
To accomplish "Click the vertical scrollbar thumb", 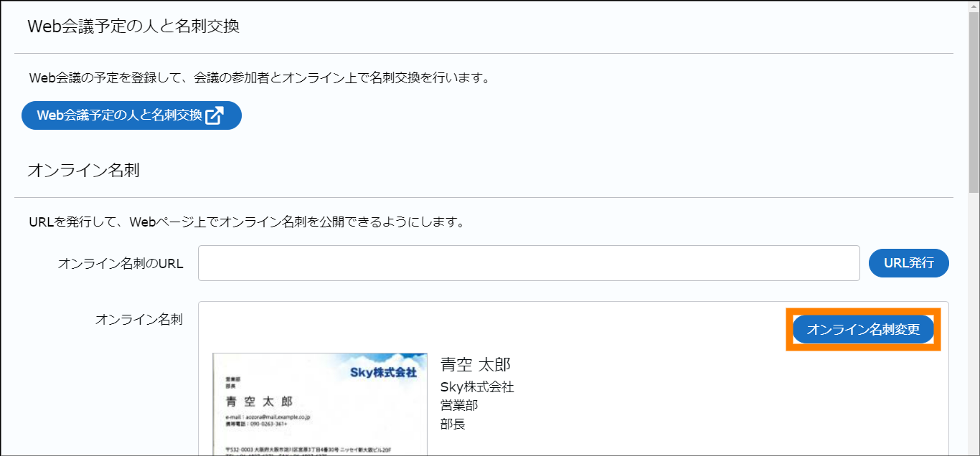I will pos(974,100).
